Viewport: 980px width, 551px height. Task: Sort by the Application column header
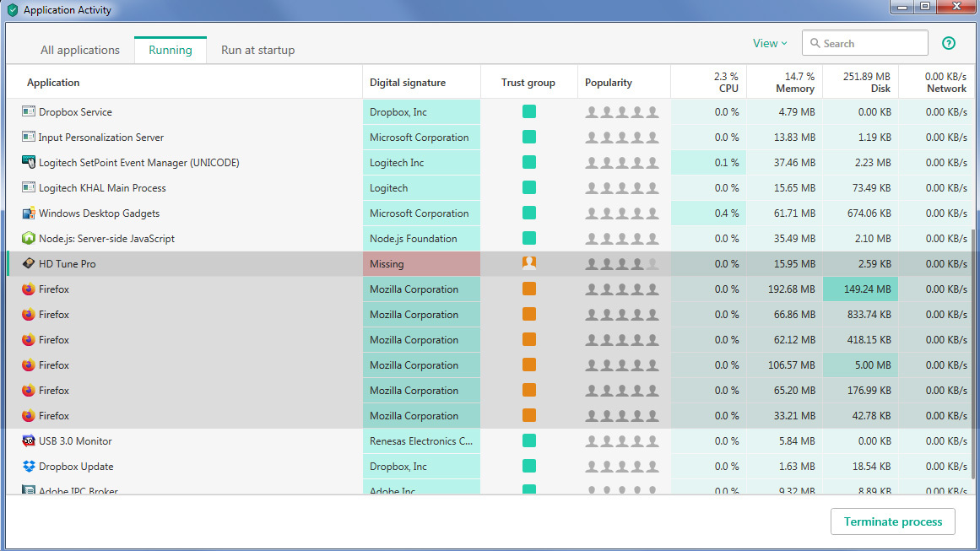(53, 83)
